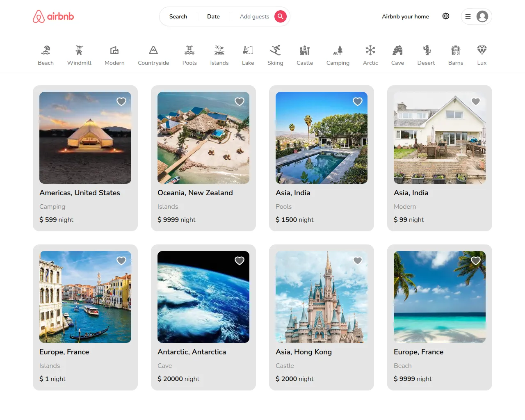Image resolution: width=525 pixels, height=420 pixels.
Task: Select the Windmill category icon
Action: [79, 50]
